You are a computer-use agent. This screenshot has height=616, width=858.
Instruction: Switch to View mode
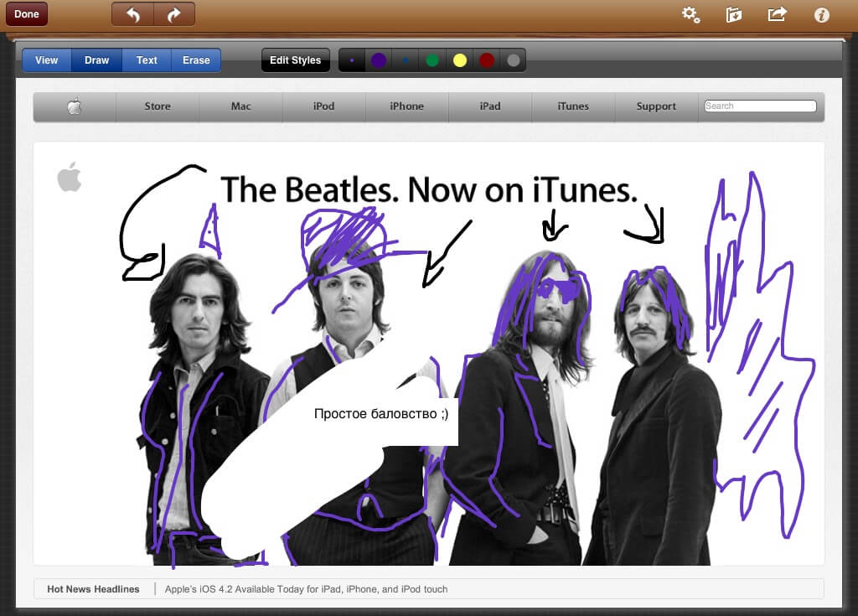(x=47, y=60)
